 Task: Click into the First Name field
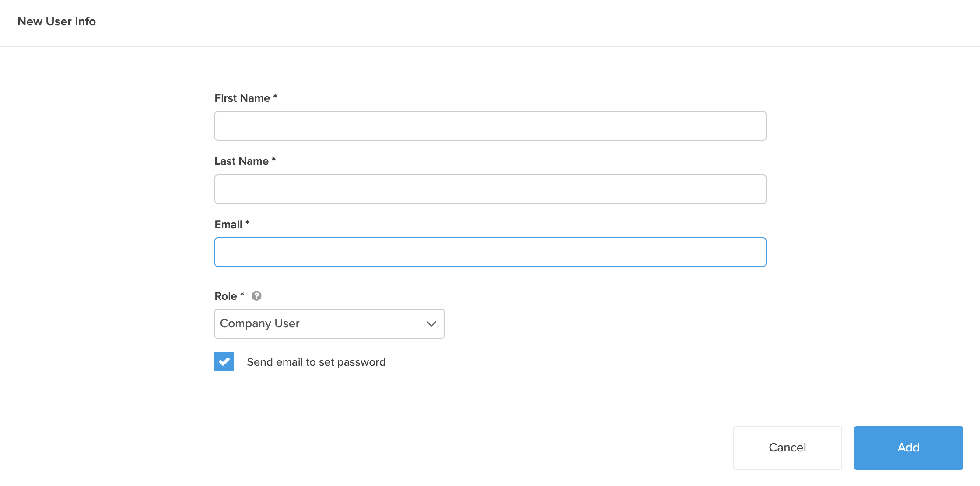[x=490, y=126]
